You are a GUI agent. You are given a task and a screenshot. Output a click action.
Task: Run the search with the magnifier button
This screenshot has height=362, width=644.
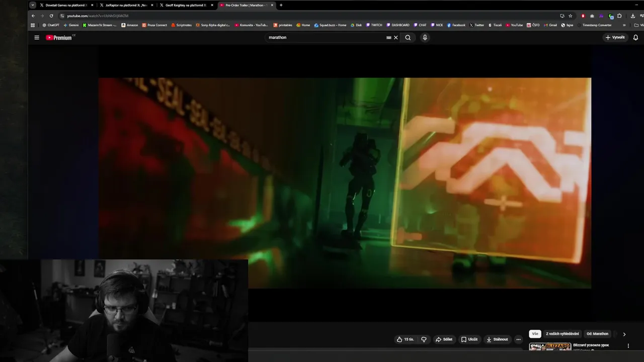pyautogui.click(x=408, y=38)
